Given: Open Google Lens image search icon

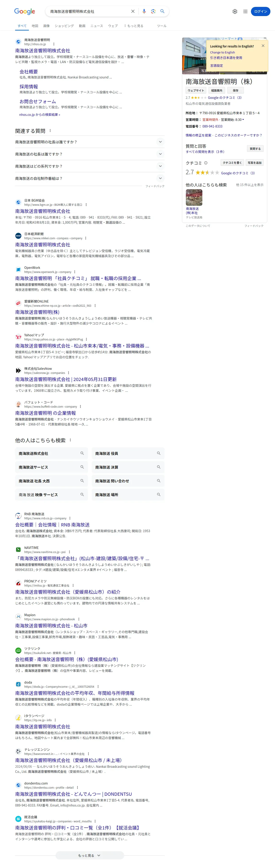Looking at the screenshot, I should point(153,11).
